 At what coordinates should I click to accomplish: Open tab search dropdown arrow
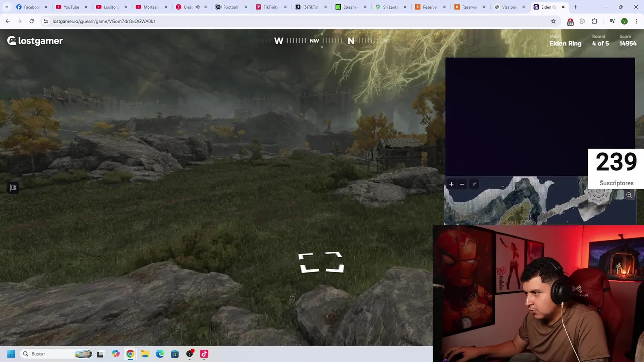[7, 7]
